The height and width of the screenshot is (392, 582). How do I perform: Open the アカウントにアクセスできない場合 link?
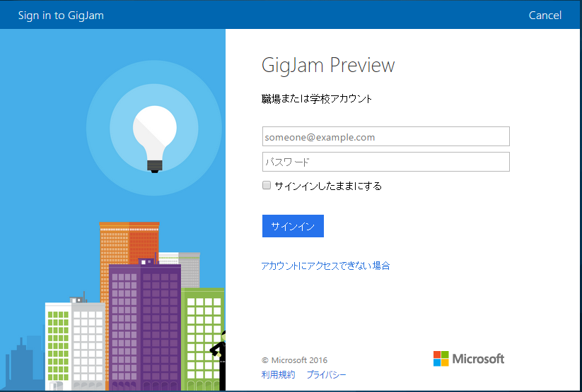point(325,266)
